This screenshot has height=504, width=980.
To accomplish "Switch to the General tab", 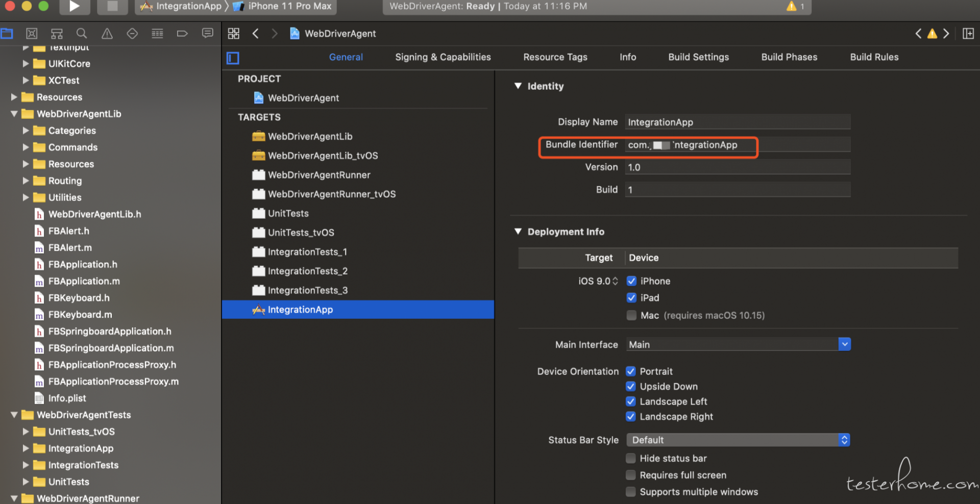I will tap(346, 57).
